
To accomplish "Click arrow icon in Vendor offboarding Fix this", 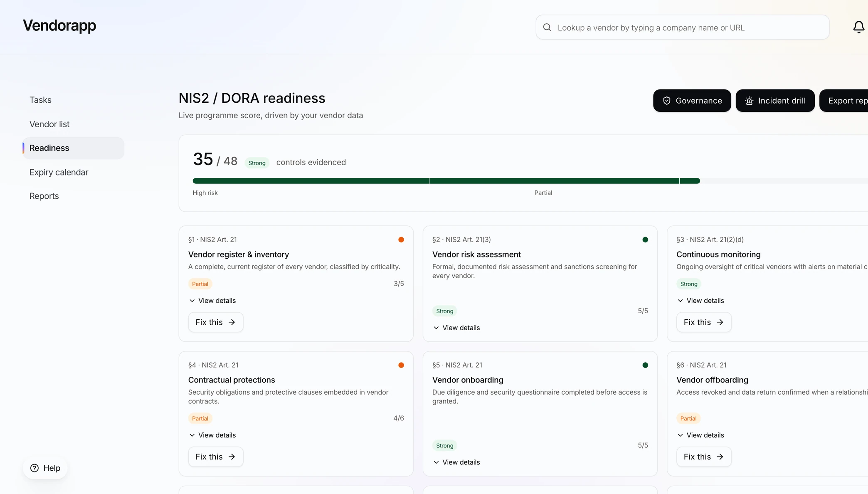I will (x=720, y=457).
